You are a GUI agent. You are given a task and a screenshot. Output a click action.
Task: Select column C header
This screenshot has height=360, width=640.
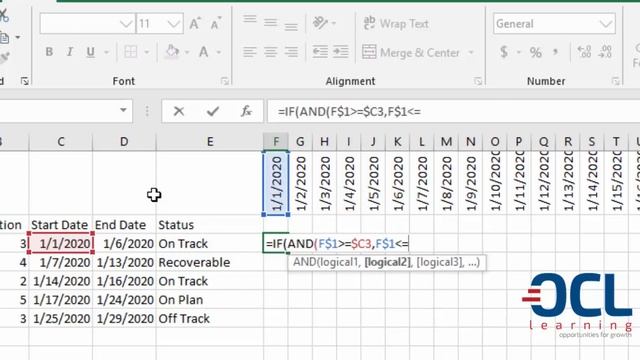coord(61,142)
